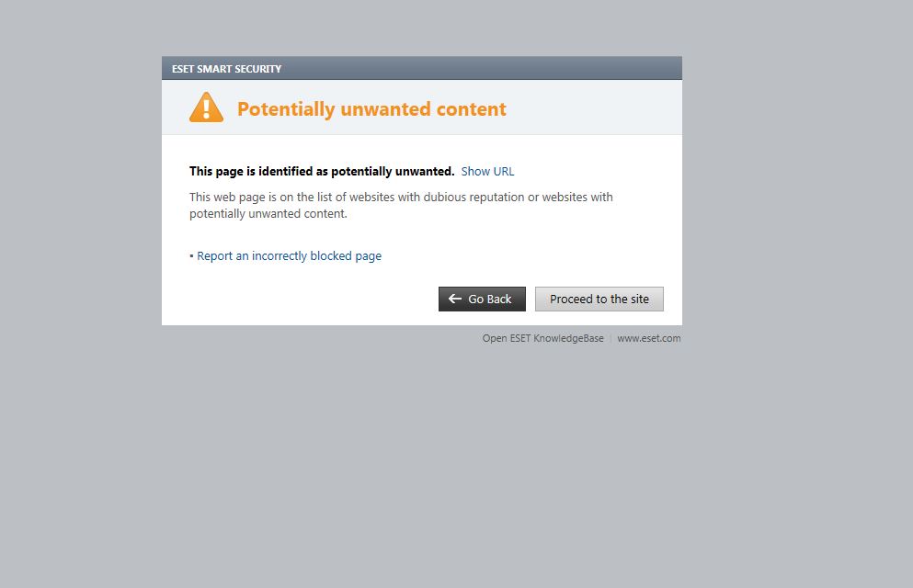
Task: Click the ESET SMART SECURITY title bar
Action: click(422, 68)
